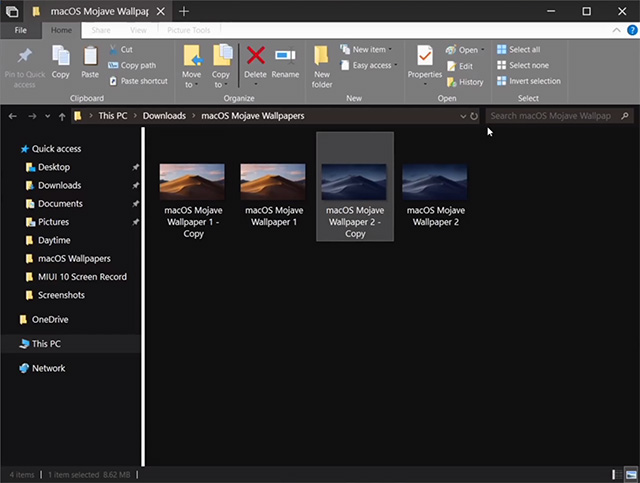This screenshot has height=483, width=640.
Task: Click Downloads in address bar
Action: pyautogui.click(x=164, y=116)
